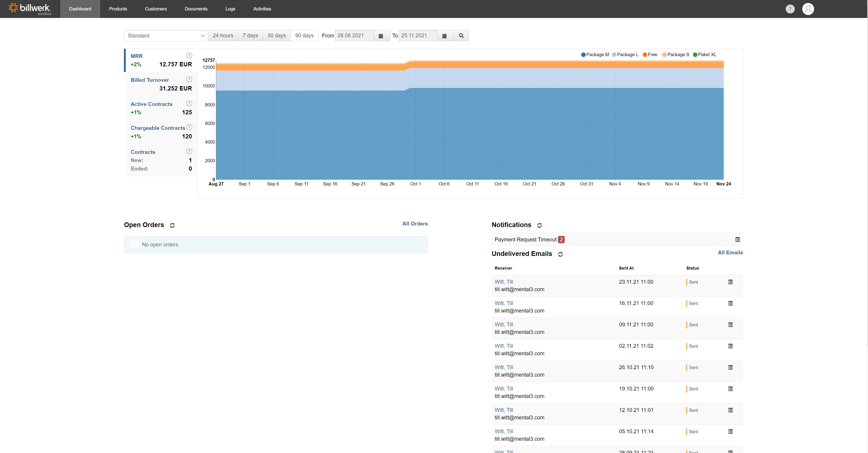
Task: Click the red badge showing 2
Action: point(561,240)
